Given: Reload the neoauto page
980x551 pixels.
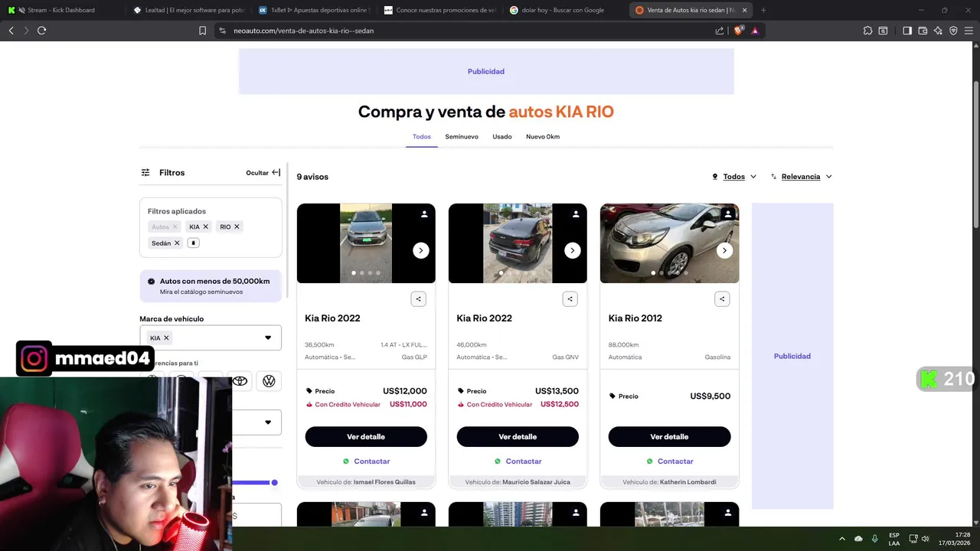Looking at the screenshot, I should 41,31.
